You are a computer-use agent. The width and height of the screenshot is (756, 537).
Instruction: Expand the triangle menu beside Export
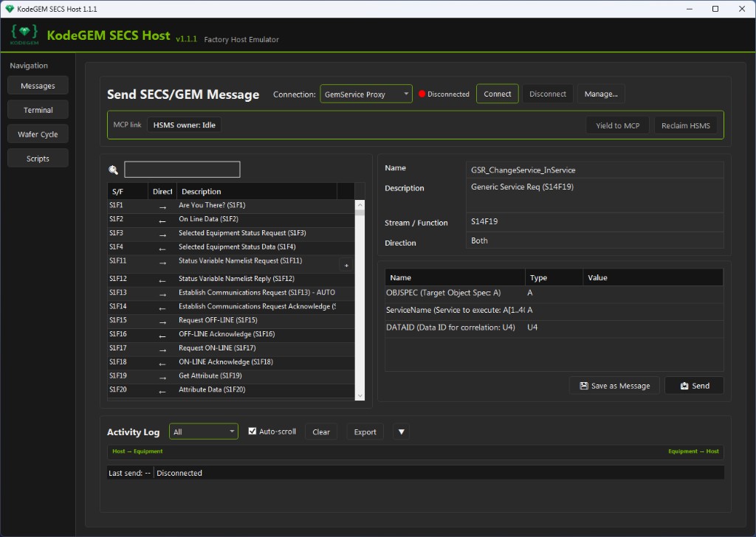(401, 432)
